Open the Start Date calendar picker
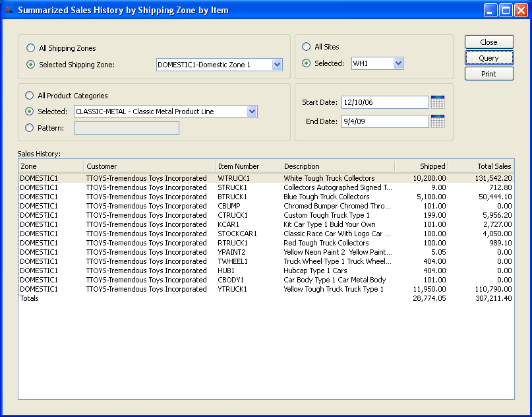The height and width of the screenshot is (417, 532). tap(437, 102)
